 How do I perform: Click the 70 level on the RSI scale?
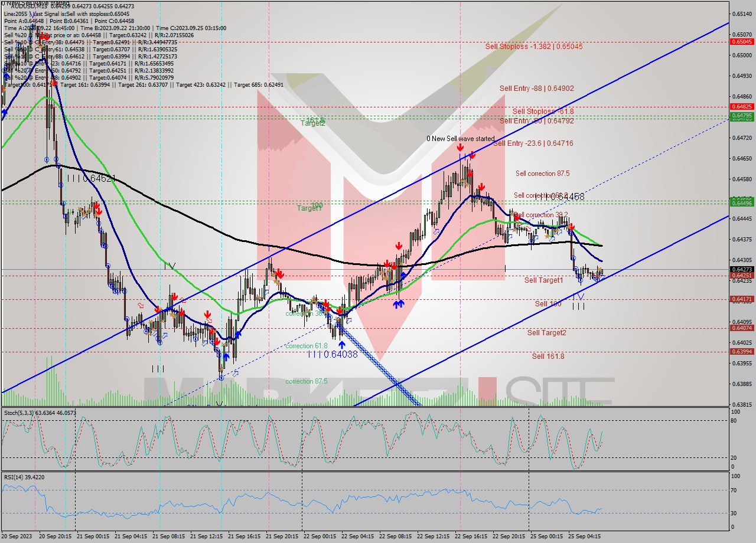click(x=734, y=490)
